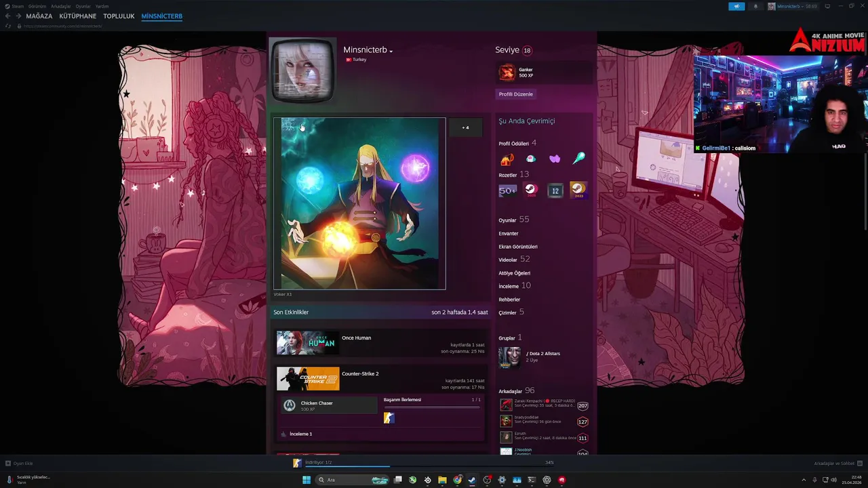This screenshot has width=868, height=488.
Task: Switch to the KÜTÜPHANE tab
Action: point(78,16)
